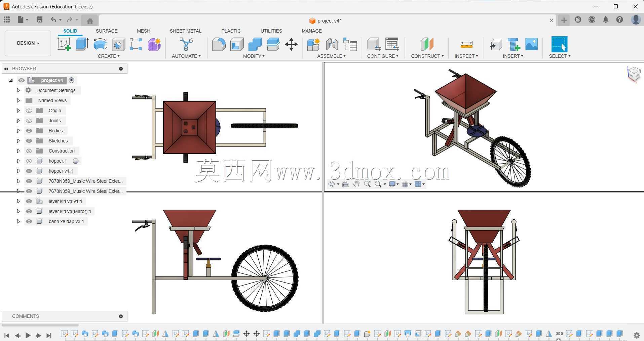
Task: Select the Extrude tool
Action: [x=82, y=44]
